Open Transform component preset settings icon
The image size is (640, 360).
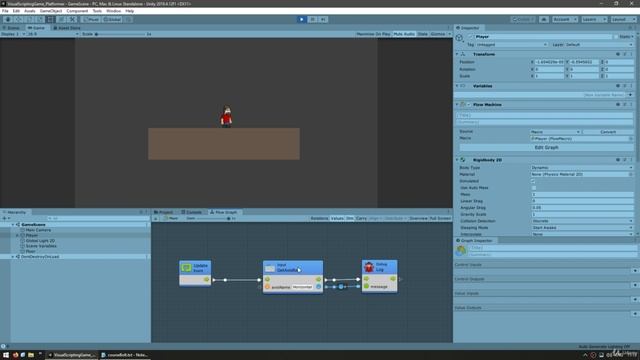[624, 54]
